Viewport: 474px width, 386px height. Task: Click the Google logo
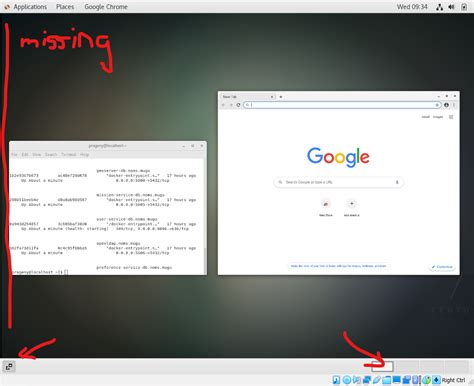tap(338, 157)
